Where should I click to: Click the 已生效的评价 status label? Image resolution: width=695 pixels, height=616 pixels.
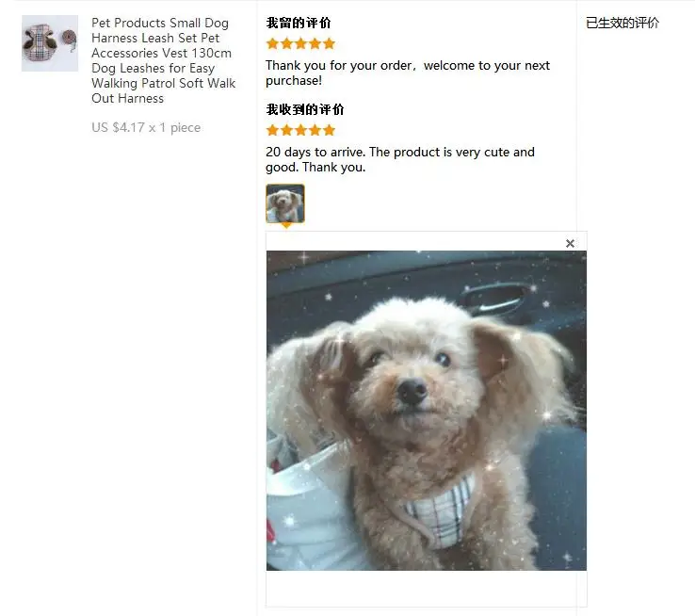pyautogui.click(x=622, y=23)
